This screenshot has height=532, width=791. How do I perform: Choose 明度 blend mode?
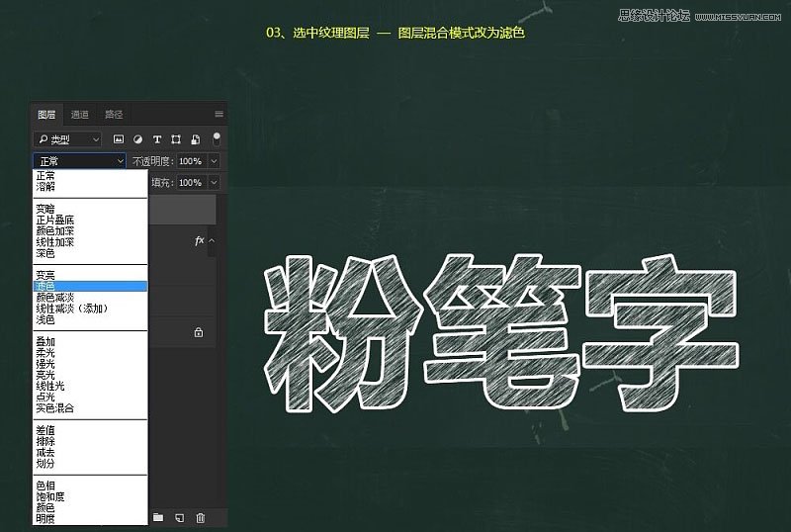click(90, 519)
